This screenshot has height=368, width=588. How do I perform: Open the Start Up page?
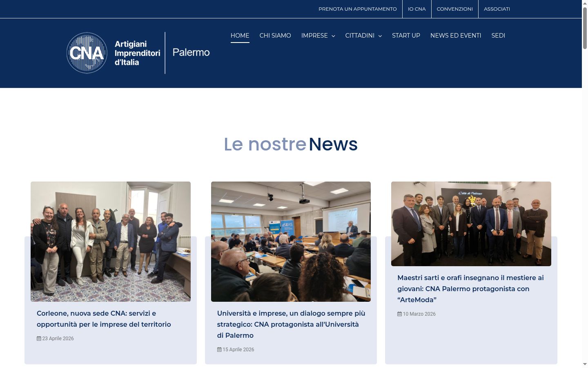[406, 36]
